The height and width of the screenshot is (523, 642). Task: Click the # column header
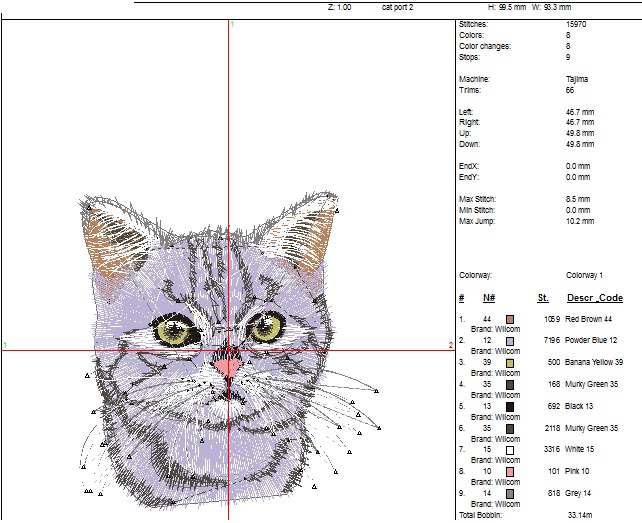[x=461, y=298]
